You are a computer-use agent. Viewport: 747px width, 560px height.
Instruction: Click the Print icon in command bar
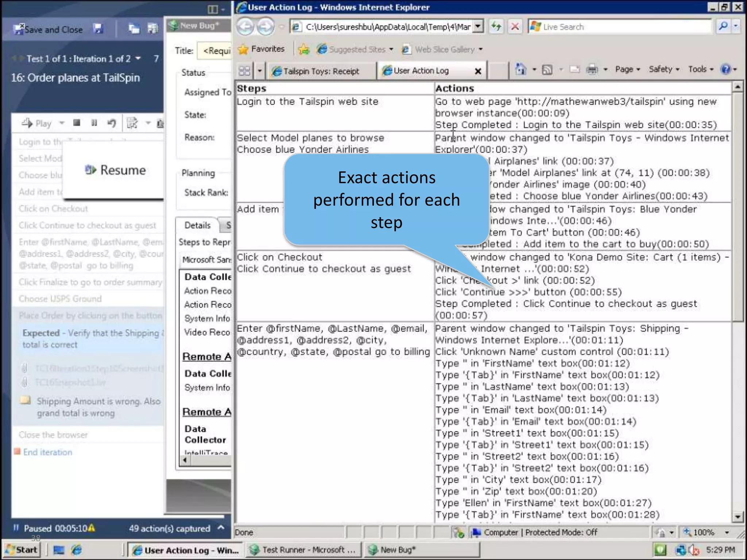pos(592,69)
